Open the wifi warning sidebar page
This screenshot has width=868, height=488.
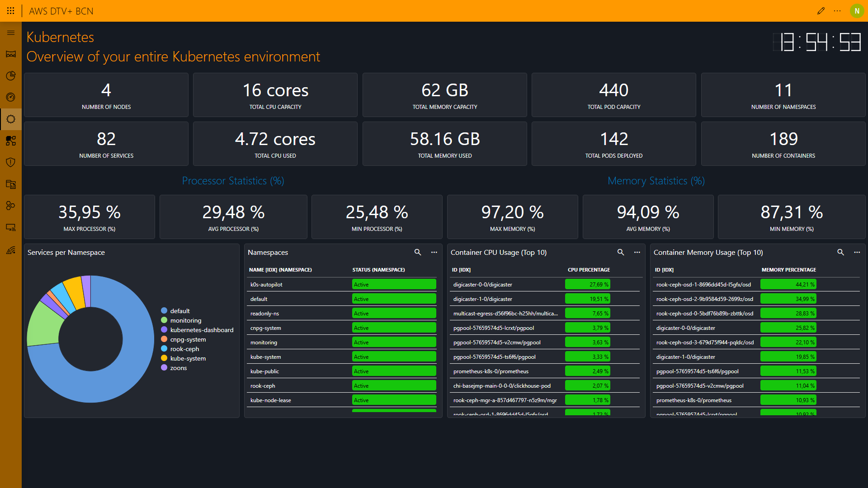pos(11,250)
